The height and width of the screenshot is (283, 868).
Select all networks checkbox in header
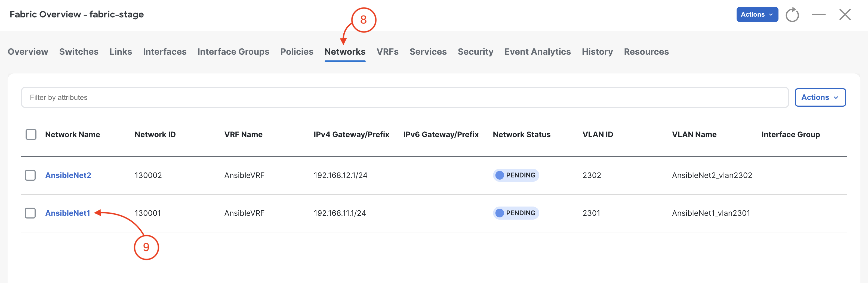[x=31, y=134]
